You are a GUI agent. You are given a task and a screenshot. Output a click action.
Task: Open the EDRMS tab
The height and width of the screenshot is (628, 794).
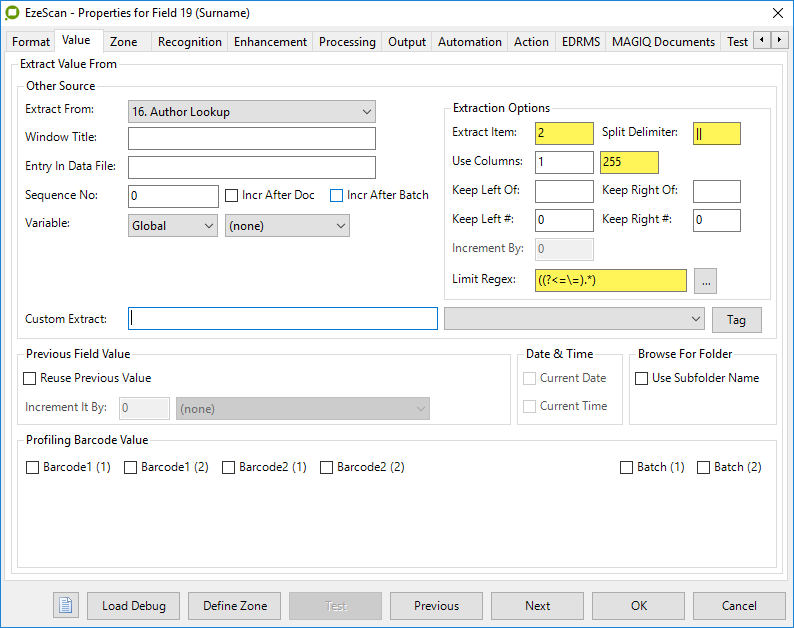[581, 42]
